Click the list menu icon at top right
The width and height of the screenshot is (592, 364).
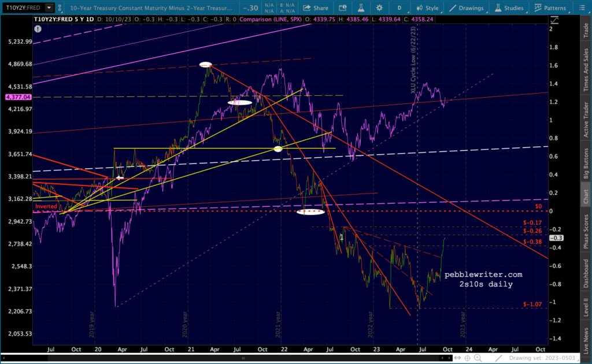(582, 8)
